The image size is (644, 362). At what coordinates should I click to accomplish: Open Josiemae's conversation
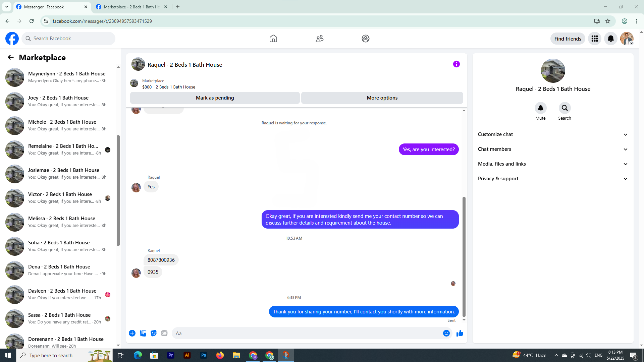[60, 174]
